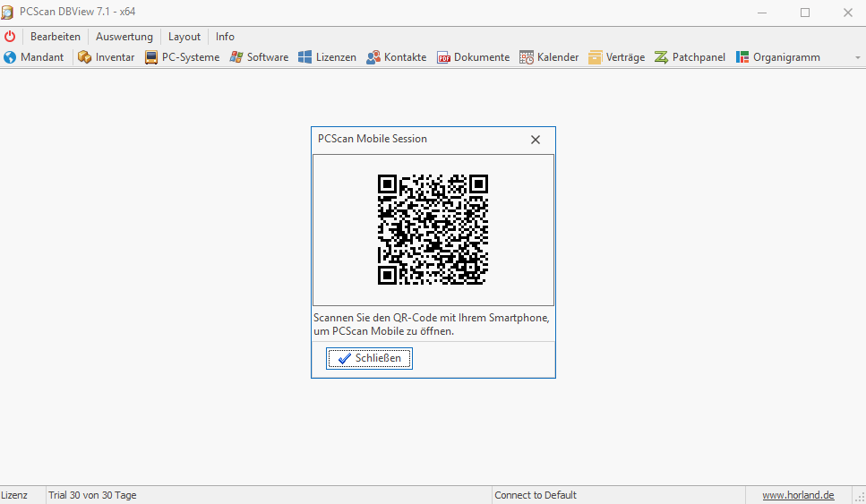Expand the toolbar overflow arrow
Viewport: 866px width, 504px height.
coord(858,57)
